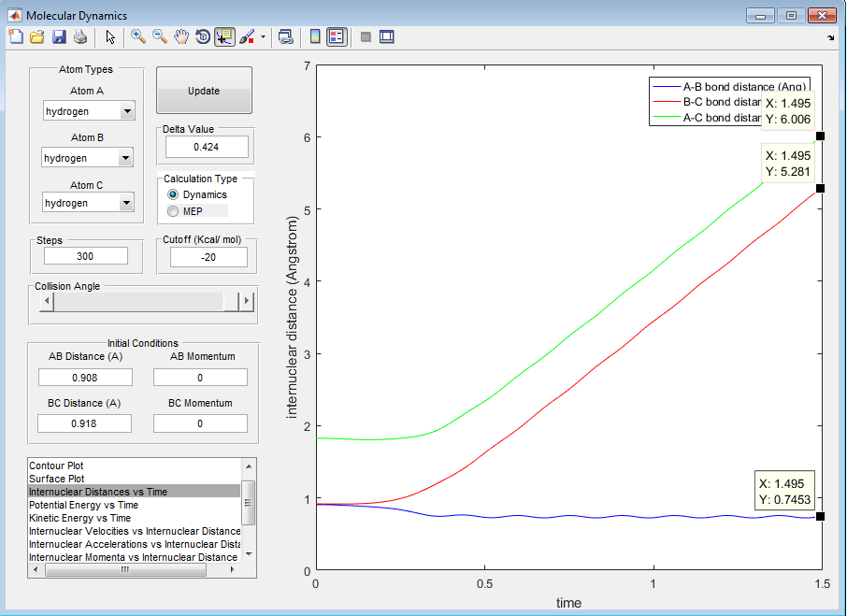Screen dimensions: 847x616
Task: Click the Open File folder icon
Action: click(37, 36)
